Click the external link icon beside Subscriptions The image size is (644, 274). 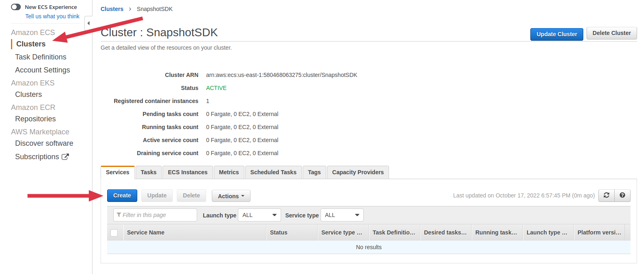point(65,157)
